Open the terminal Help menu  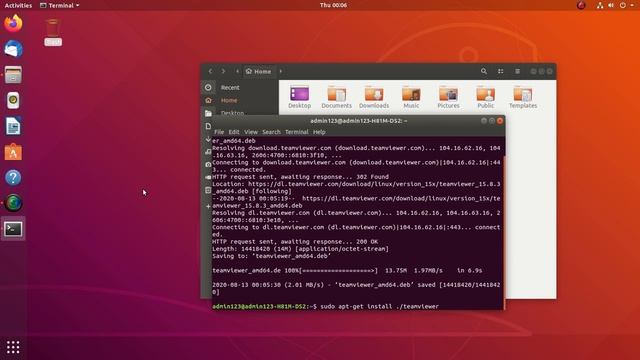pyautogui.click(x=319, y=132)
